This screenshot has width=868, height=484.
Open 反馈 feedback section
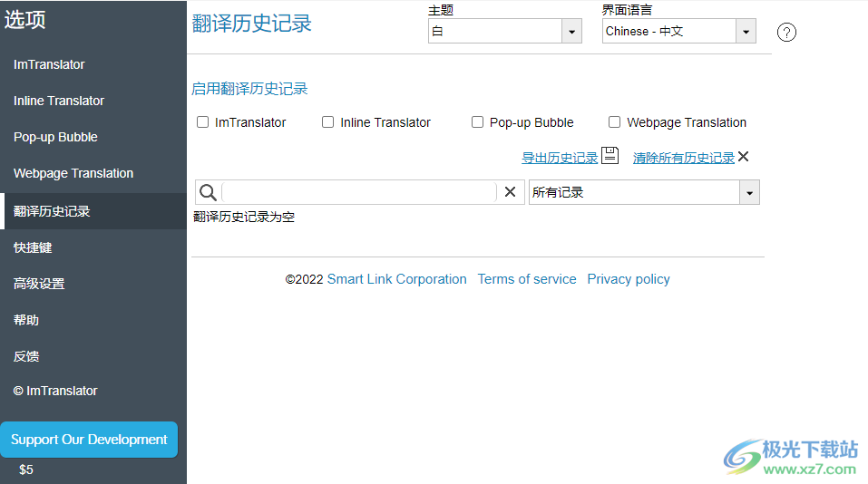26,356
